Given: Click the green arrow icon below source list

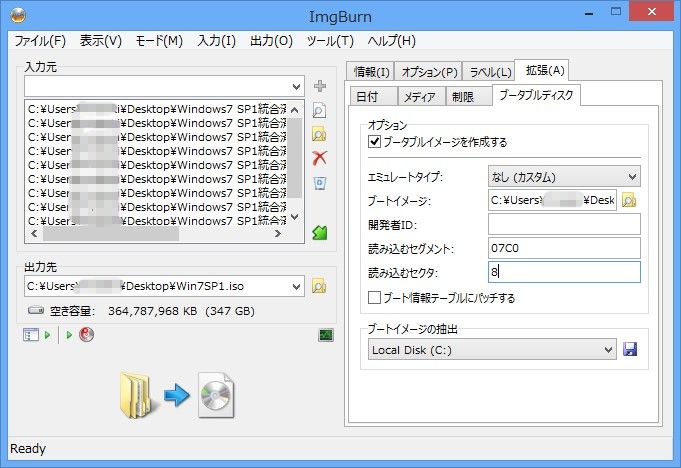Looking at the screenshot, I should [x=320, y=233].
